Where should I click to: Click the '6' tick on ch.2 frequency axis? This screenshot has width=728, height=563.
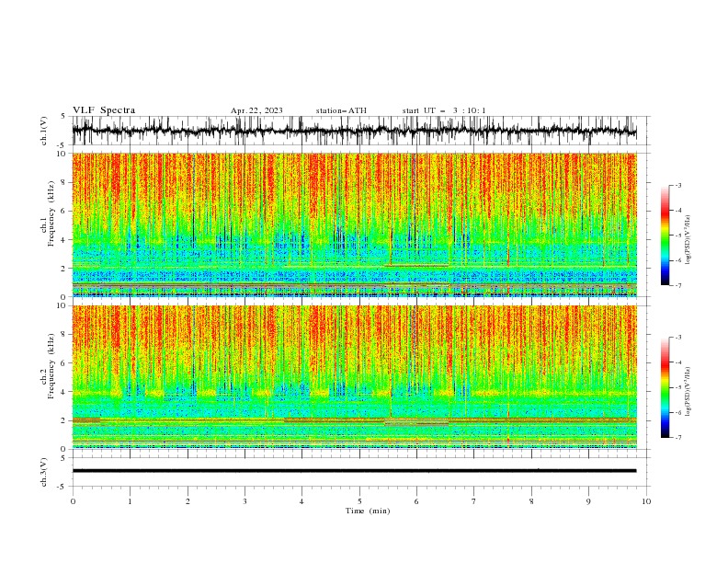[x=65, y=363]
